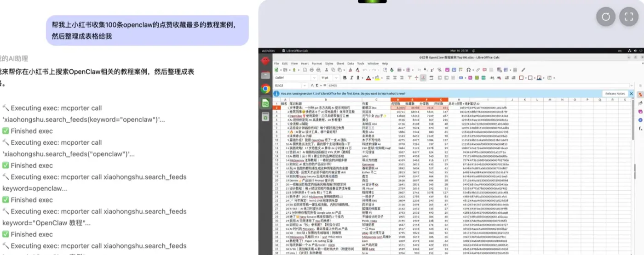
Task: Click the LibreOffice Calc icon in dock
Action: 265,103
